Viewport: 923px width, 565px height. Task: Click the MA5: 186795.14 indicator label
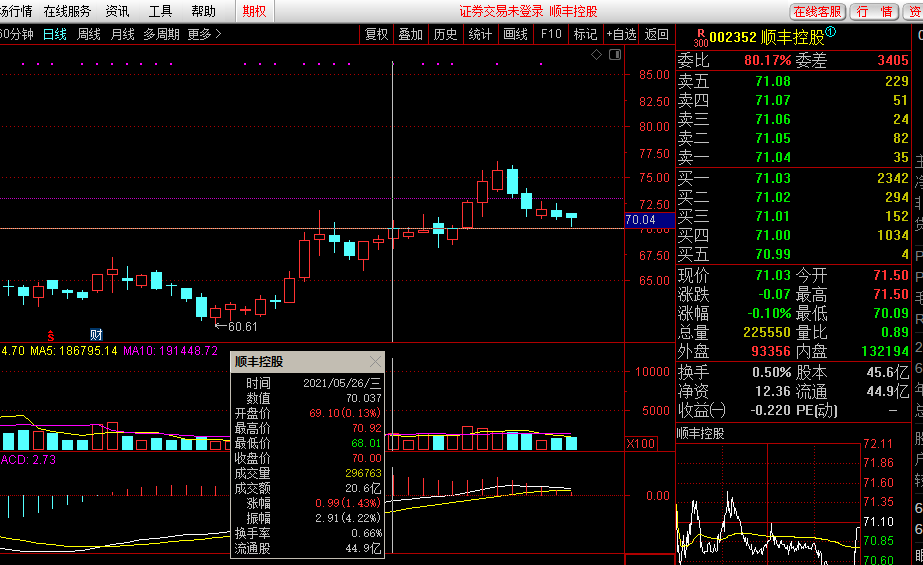pos(74,351)
